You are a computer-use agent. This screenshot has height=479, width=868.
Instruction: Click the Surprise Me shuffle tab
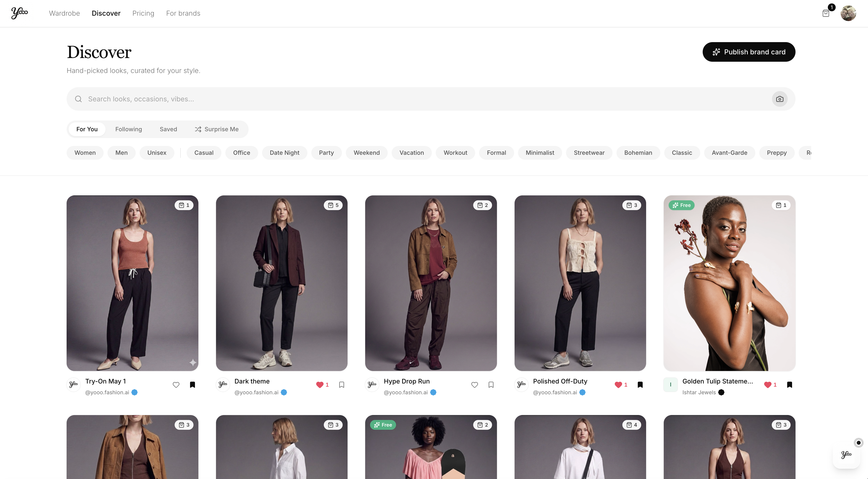217,129
